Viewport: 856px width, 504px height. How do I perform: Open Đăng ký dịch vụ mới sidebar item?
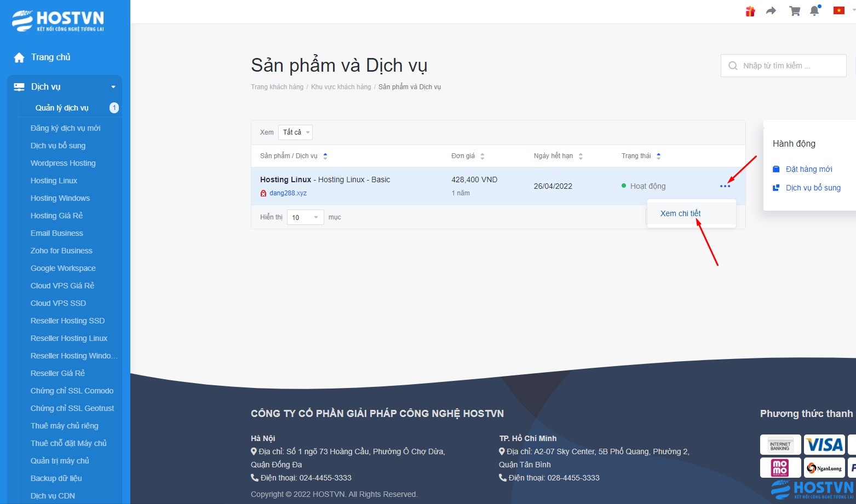(66, 128)
